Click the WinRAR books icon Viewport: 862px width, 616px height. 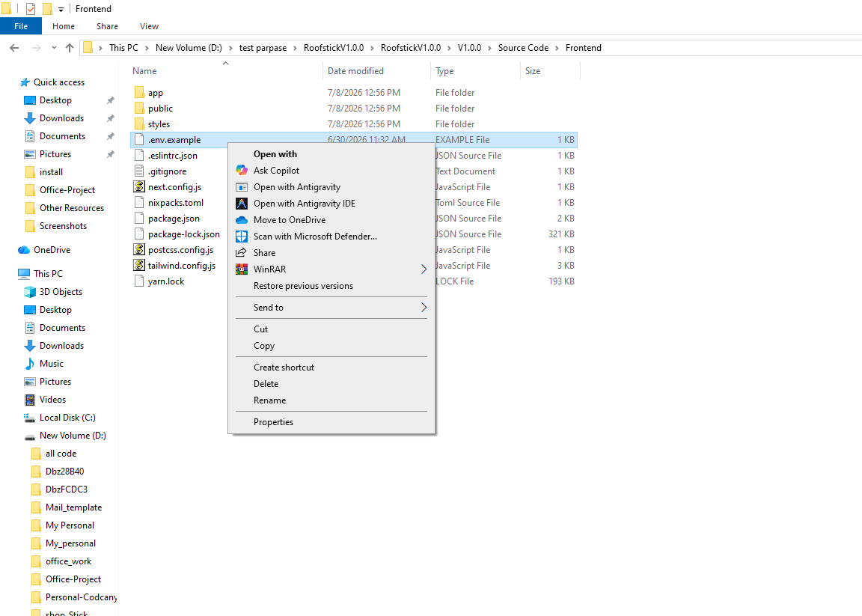242,269
